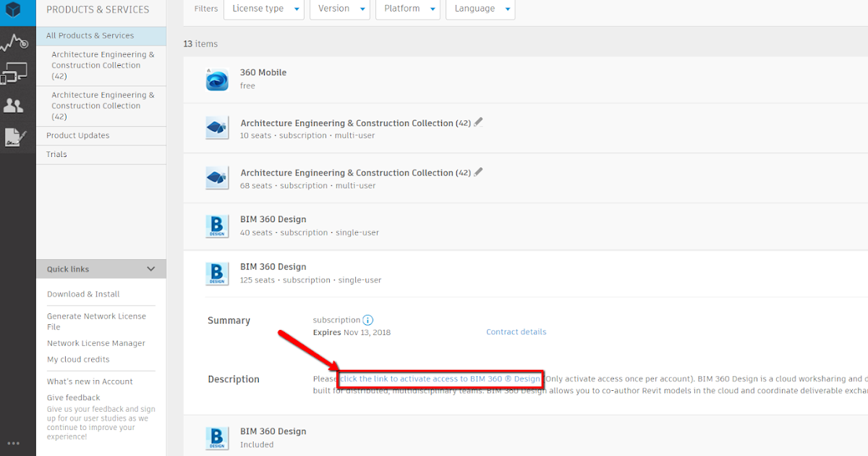868x456 pixels.
Task: Select All Products & Services entry
Action: pos(89,35)
